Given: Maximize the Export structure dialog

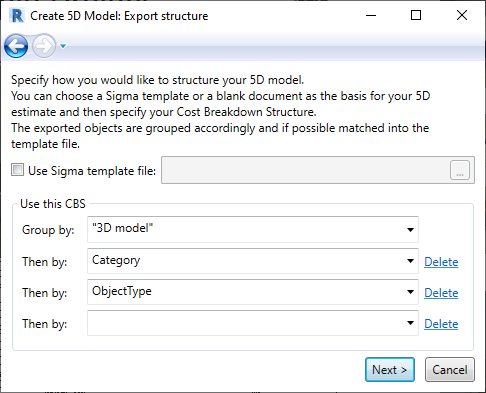Looking at the screenshot, I should pos(416,15).
